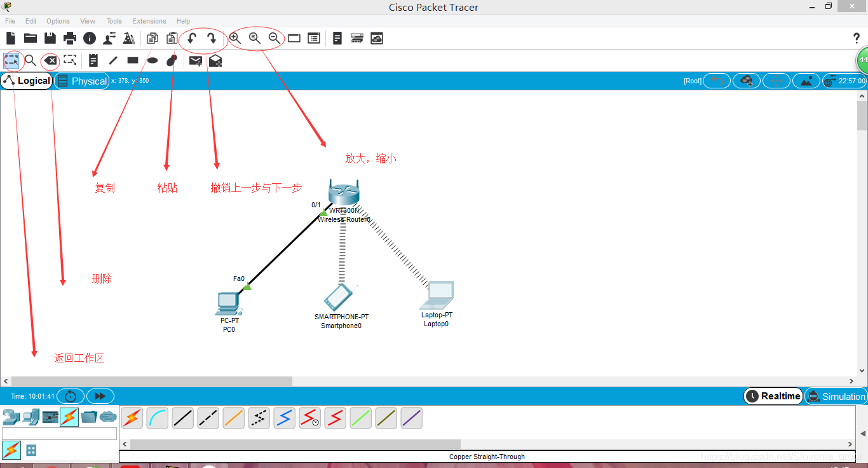Add a Complex PDU open envelope
The image size is (868, 468).
point(215,60)
